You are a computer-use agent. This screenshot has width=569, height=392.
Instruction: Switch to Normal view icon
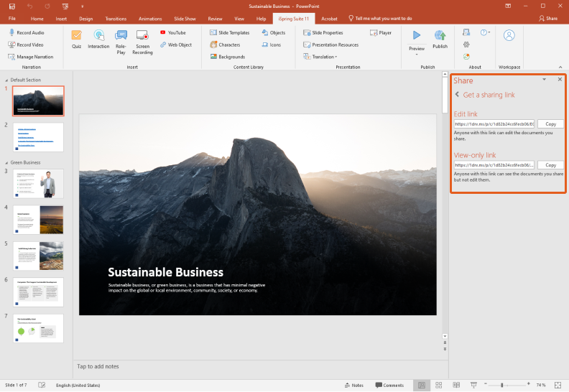(x=421, y=385)
